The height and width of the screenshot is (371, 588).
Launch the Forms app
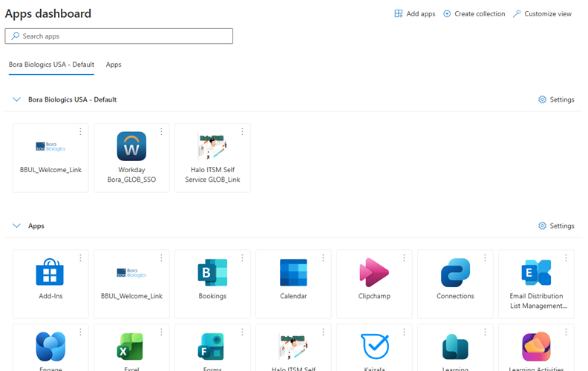(212, 348)
